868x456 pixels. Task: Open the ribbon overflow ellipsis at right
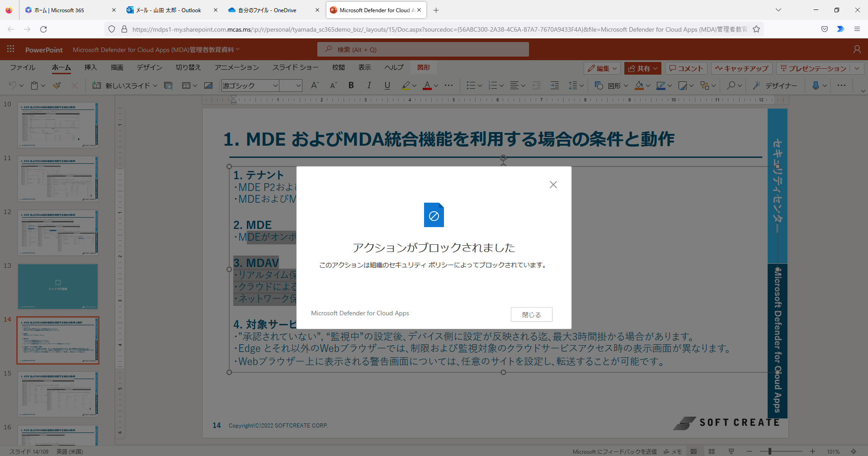point(841,85)
